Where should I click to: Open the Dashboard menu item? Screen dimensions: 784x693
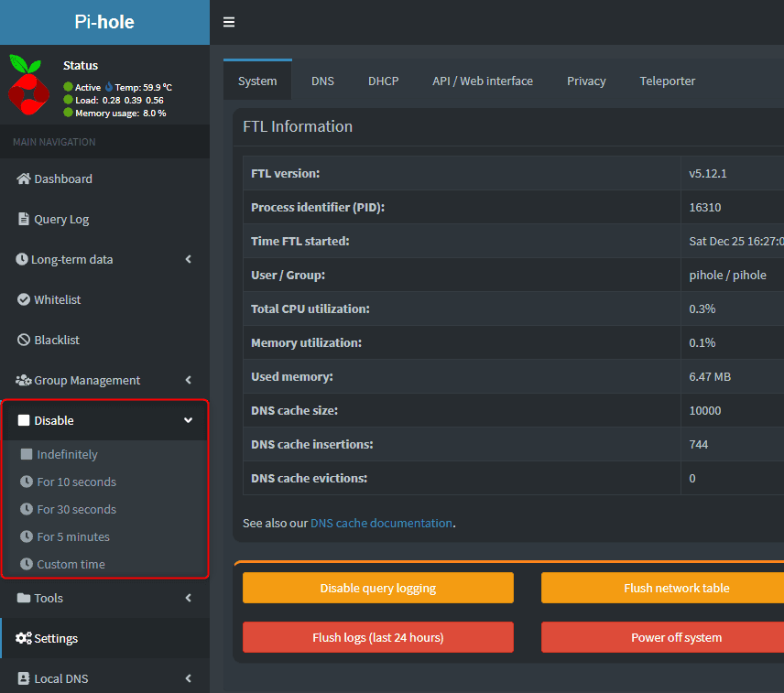(105, 179)
